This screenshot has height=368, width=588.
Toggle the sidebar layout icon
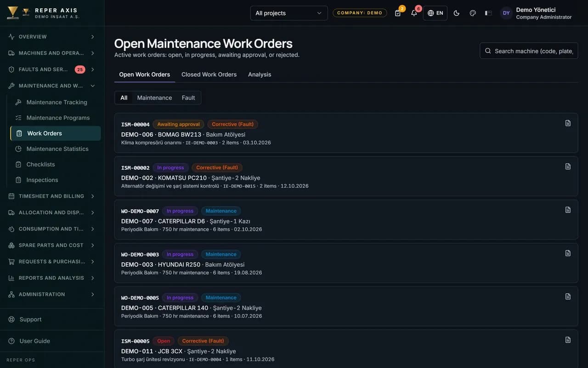pyautogui.click(x=488, y=13)
